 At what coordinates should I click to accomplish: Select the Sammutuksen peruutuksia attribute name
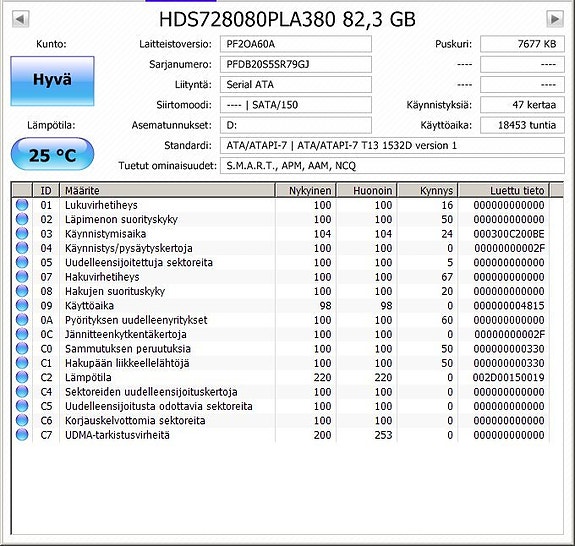click(128, 349)
